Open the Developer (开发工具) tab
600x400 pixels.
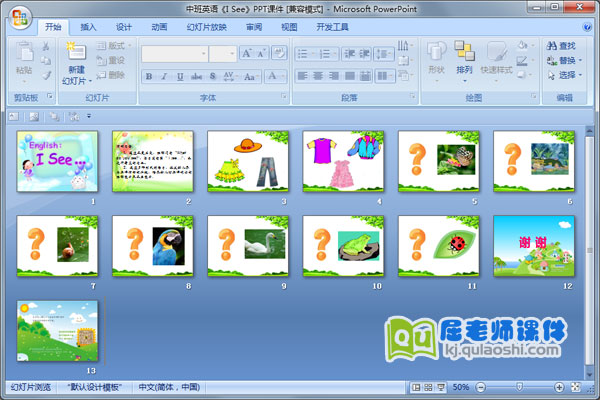coord(331,27)
